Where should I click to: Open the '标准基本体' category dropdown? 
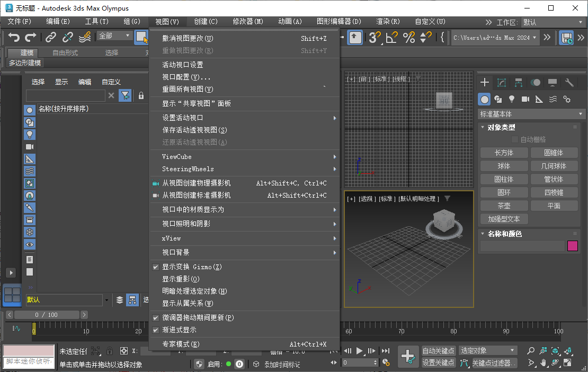click(531, 114)
